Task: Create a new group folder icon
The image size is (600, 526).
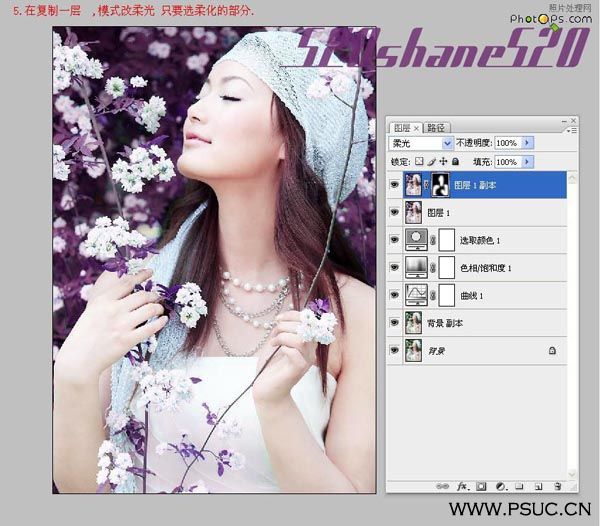Action: [x=519, y=487]
